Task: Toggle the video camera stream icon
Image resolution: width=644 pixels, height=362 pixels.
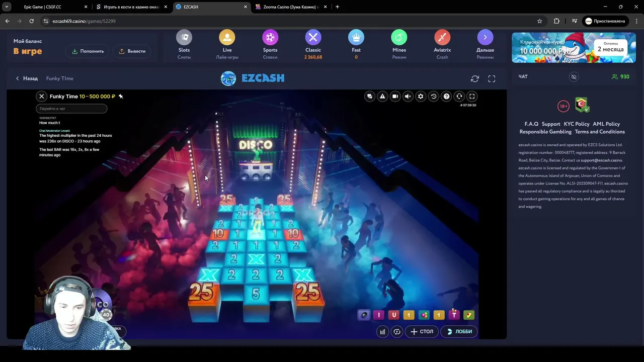Action: (x=395, y=97)
